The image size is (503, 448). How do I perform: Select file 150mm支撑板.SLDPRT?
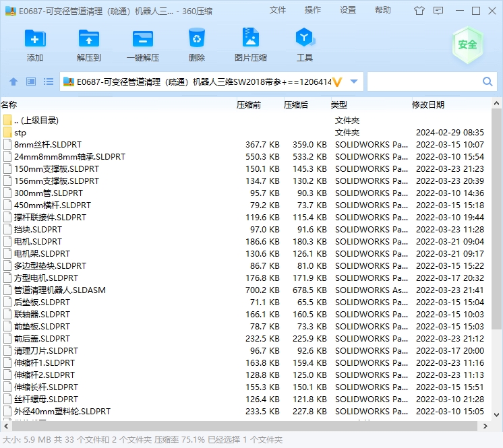pyautogui.click(x=57, y=169)
